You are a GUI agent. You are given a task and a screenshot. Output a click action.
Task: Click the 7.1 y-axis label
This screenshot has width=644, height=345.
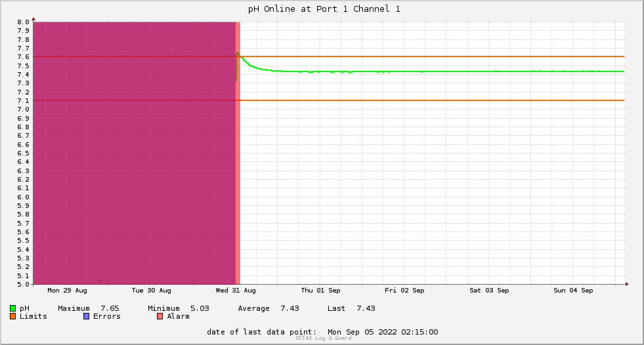pos(24,101)
